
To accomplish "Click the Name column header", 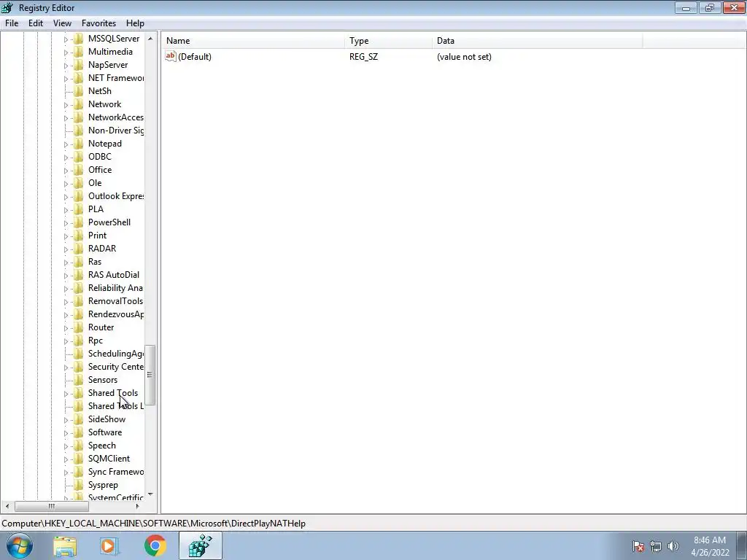I will tap(253, 41).
